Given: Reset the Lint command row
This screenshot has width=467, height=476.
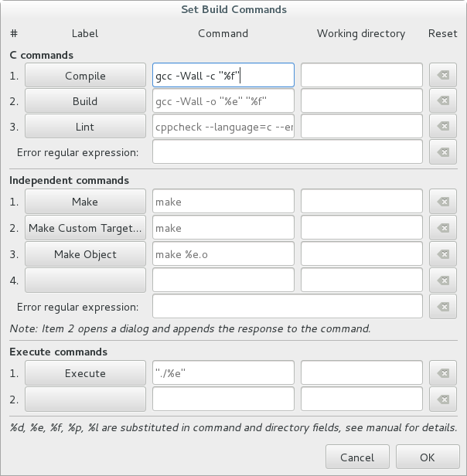Looking at the screenshot, I should coord(443,126).
